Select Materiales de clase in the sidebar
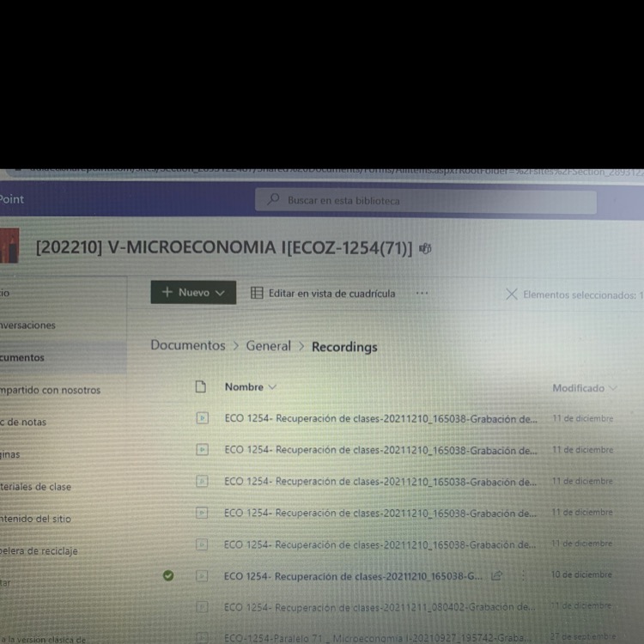644x644 pixels. coord(36,486)
